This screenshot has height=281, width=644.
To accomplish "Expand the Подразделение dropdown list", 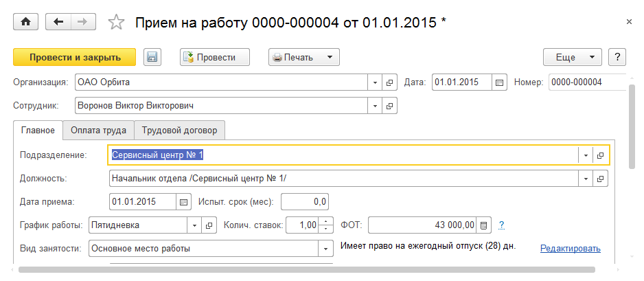I will click(x=586, y=155).
